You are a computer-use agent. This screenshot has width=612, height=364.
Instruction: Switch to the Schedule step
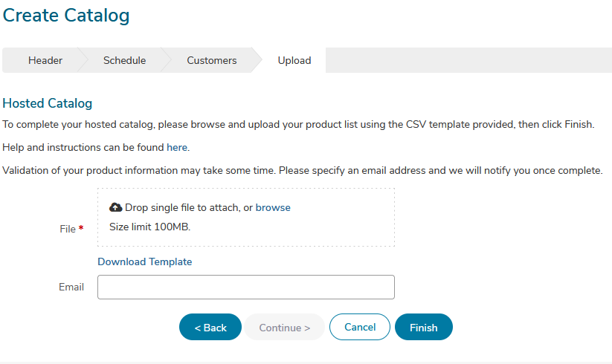tap(124, 60)
